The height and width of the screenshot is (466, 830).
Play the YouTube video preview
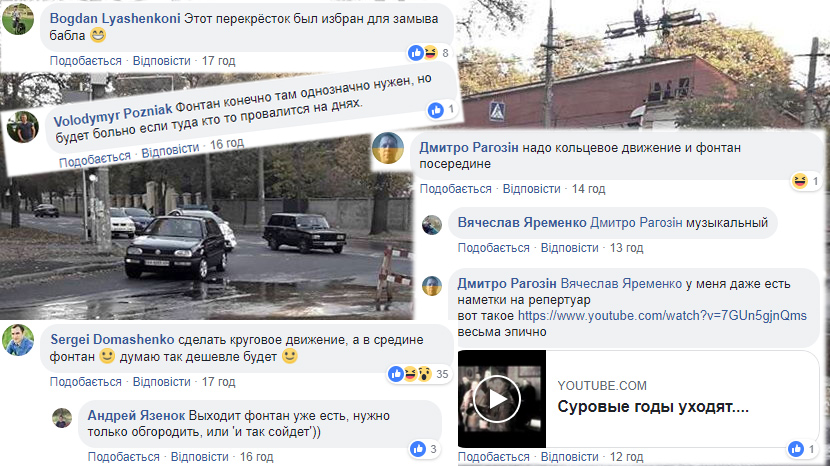pyautogui.click(x=497, y=399)
